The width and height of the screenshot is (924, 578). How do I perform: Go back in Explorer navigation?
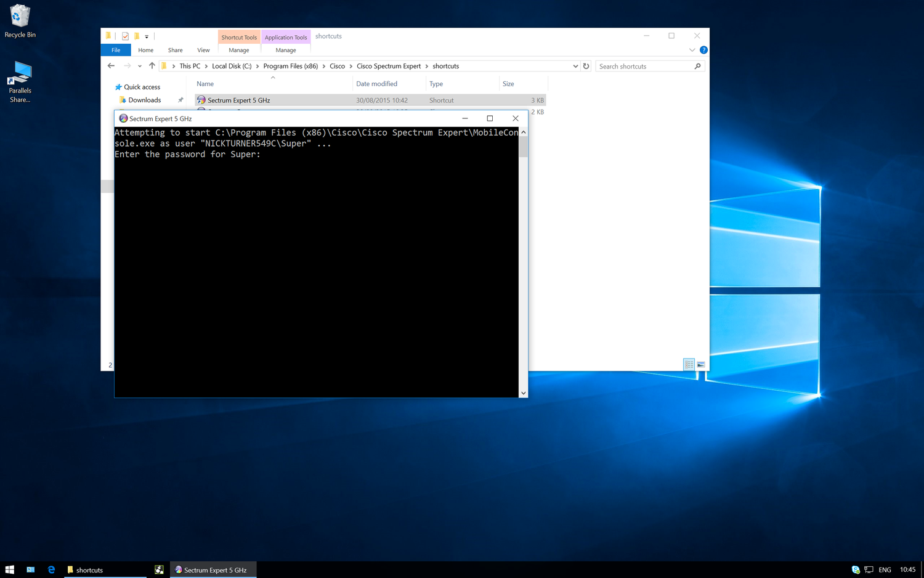(x=111, y=66)
